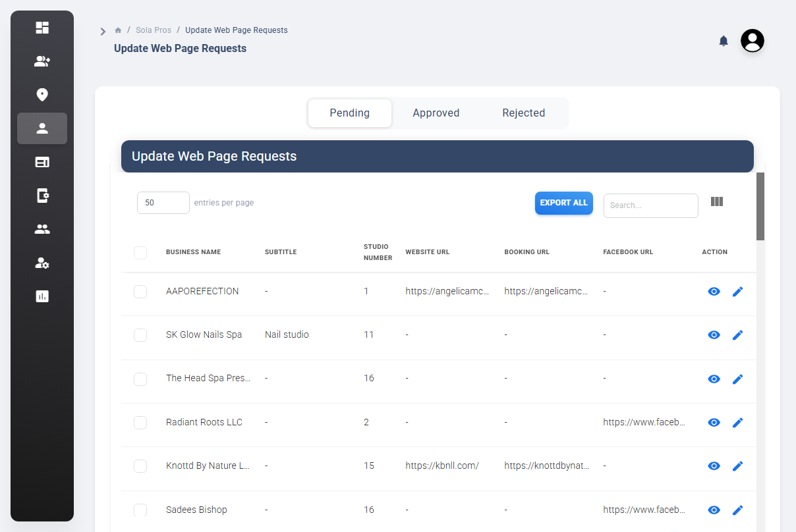Open the location pin sidebar icon
This screenshot has height=532, width=796.
[42, 95]
